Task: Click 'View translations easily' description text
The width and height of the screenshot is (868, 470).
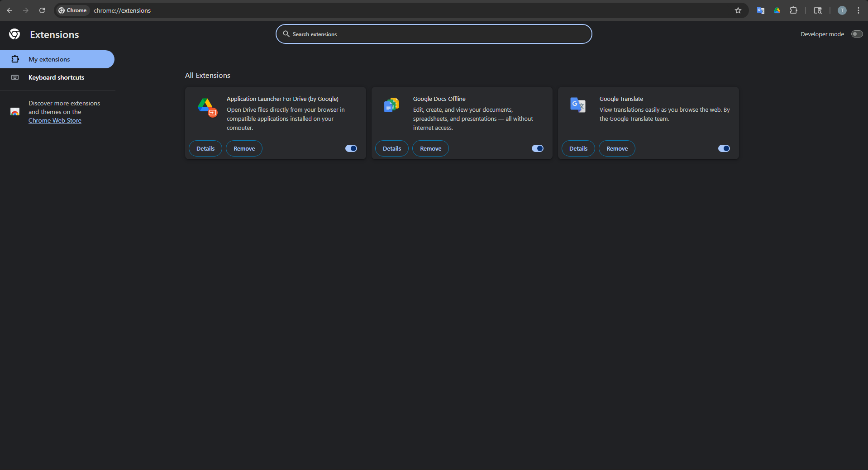Action: [665, 114]
